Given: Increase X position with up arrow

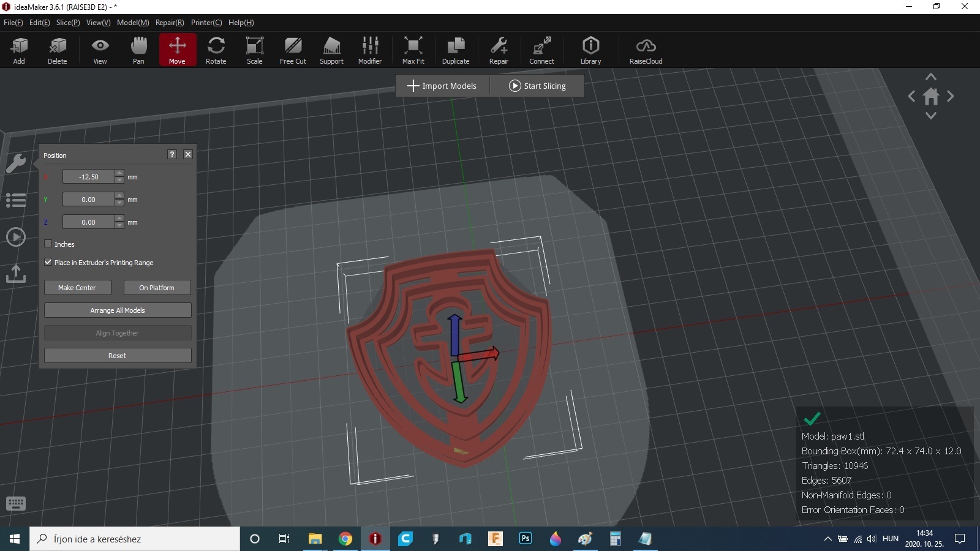Looking at the screenshot, I should tap(119, 173).
